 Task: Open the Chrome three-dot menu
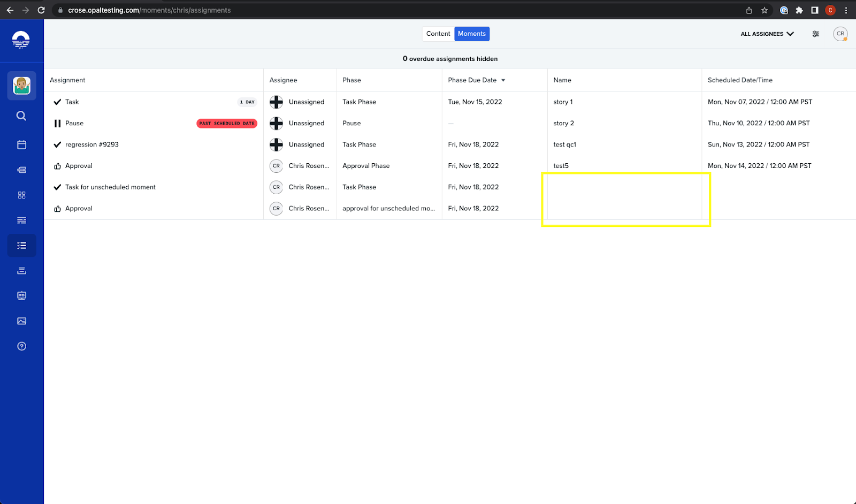846,10
